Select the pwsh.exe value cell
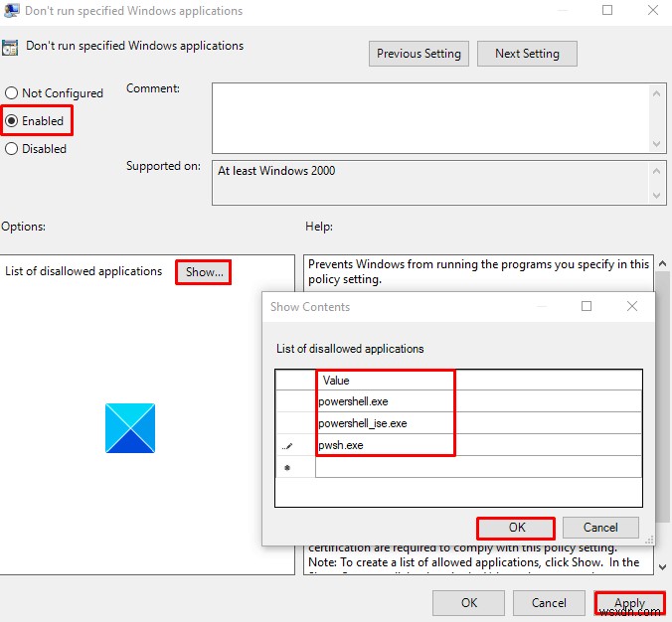This screenshot has width=672, height=622. 479,445
